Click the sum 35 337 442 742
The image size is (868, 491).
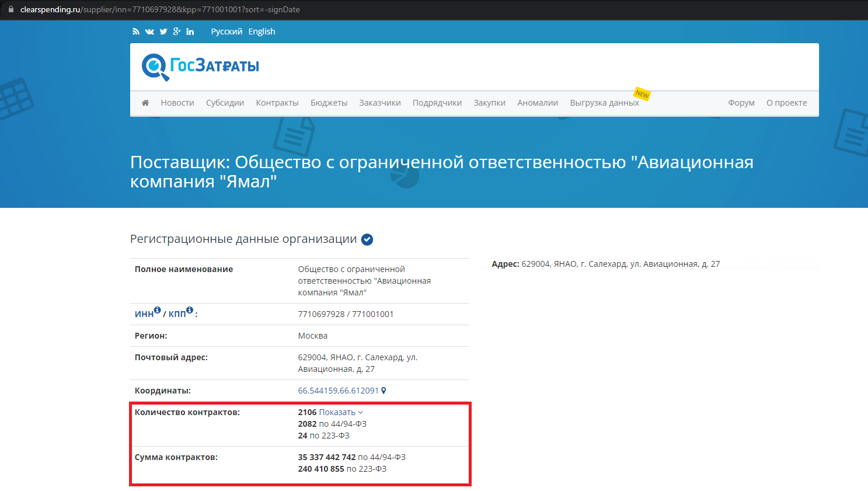click(327, 457)
